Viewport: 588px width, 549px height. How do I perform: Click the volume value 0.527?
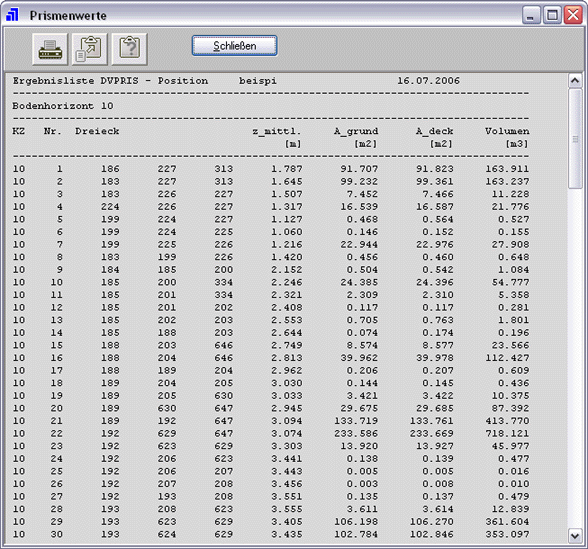click(x=513, y=219)
